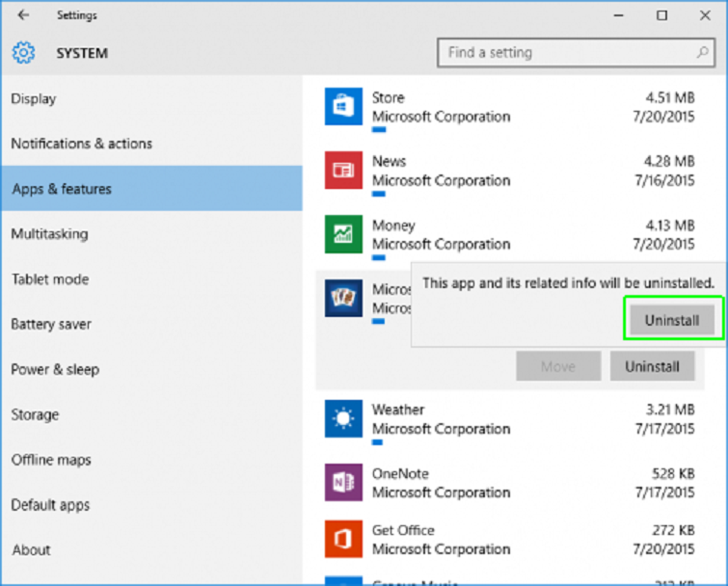Open the Display settings page
The image size is (728, 586).
(x=34, y=99)
